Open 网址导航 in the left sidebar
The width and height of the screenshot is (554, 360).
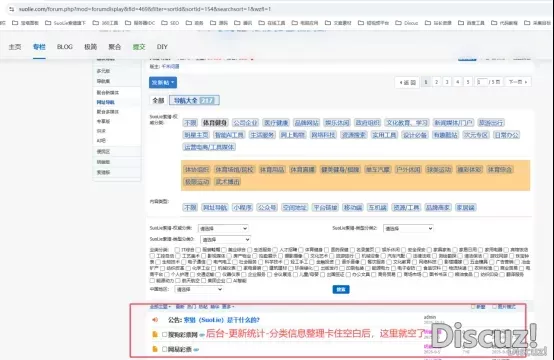pos(106,102)
